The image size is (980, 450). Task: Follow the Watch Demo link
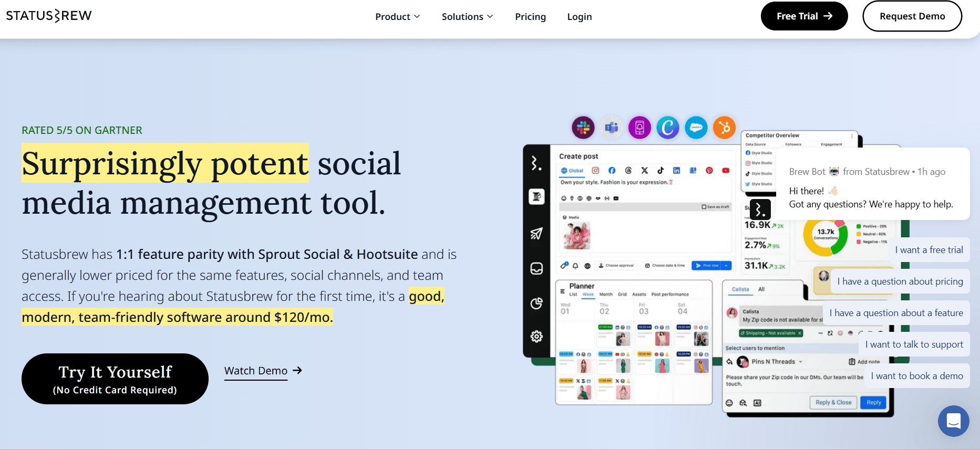pos(263,371)
